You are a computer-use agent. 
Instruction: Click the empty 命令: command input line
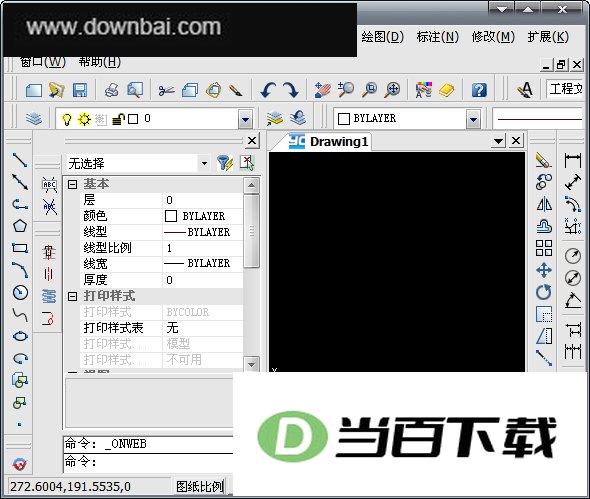tap(149, 462)
